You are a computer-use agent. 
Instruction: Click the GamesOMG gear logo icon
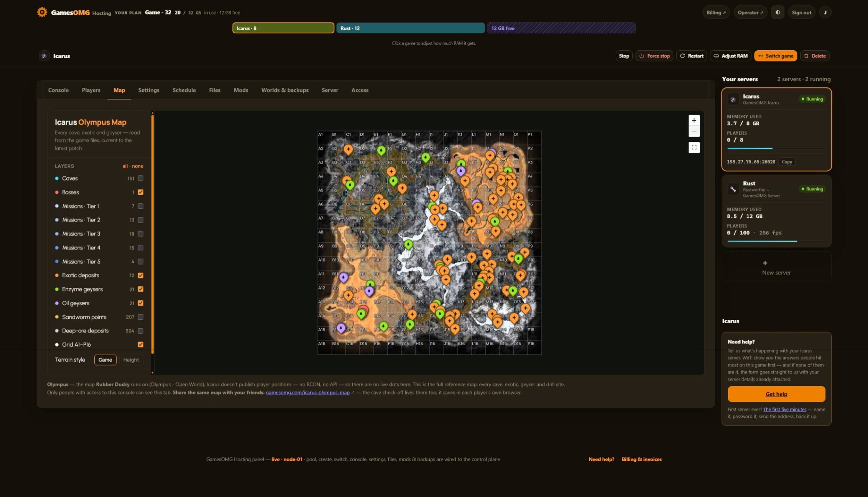pyautogui.click(x=42, y=12)
